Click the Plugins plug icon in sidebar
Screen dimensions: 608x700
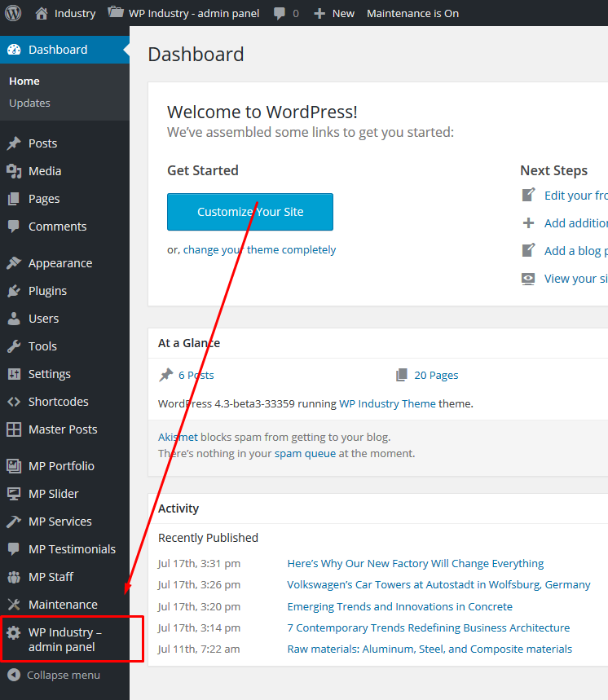coord(14,291)
